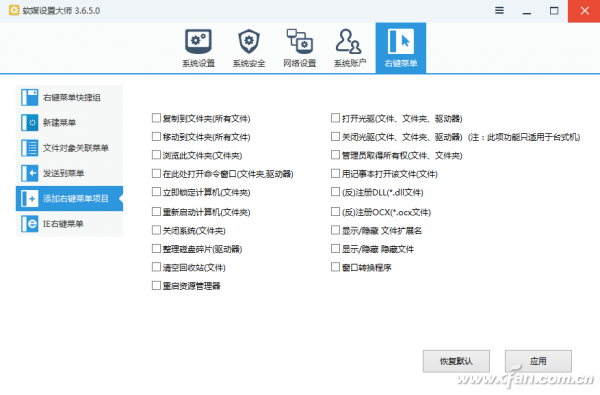Viewport: 600px width, 395px height.
Task: Open the 系统安全 shield icon
Action: [x=249, y=41]
